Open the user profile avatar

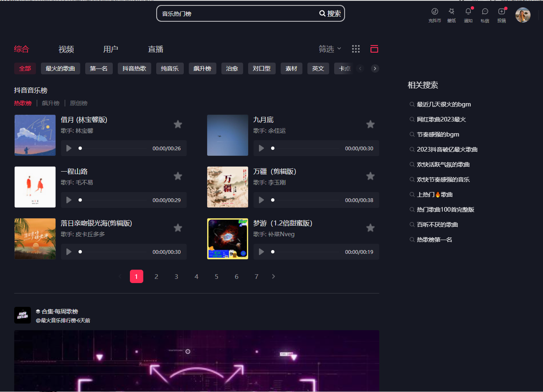click(523, 15)
